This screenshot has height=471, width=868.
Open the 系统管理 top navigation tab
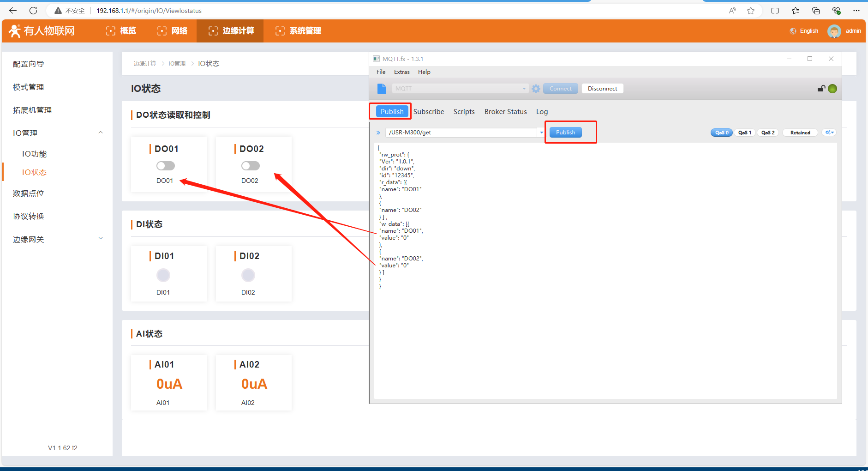tap(298, 31)
